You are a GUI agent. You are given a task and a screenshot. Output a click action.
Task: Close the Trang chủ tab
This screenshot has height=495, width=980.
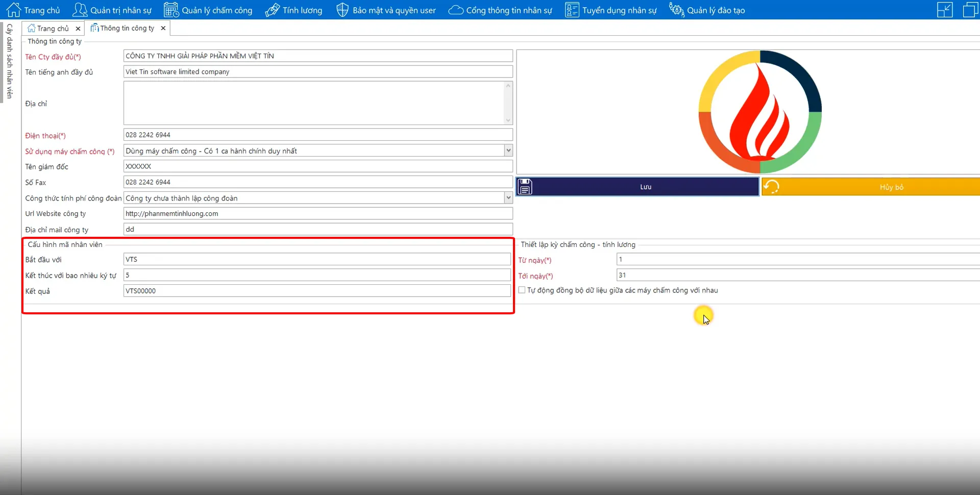click(78, 29)
